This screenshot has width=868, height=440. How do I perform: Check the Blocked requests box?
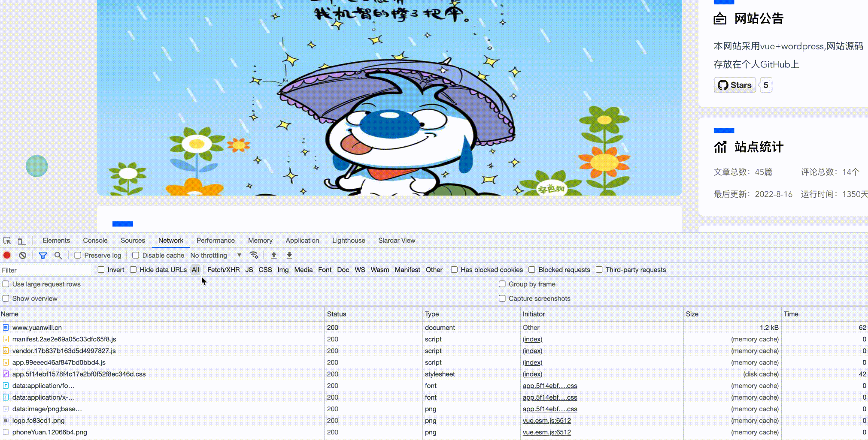532,270
